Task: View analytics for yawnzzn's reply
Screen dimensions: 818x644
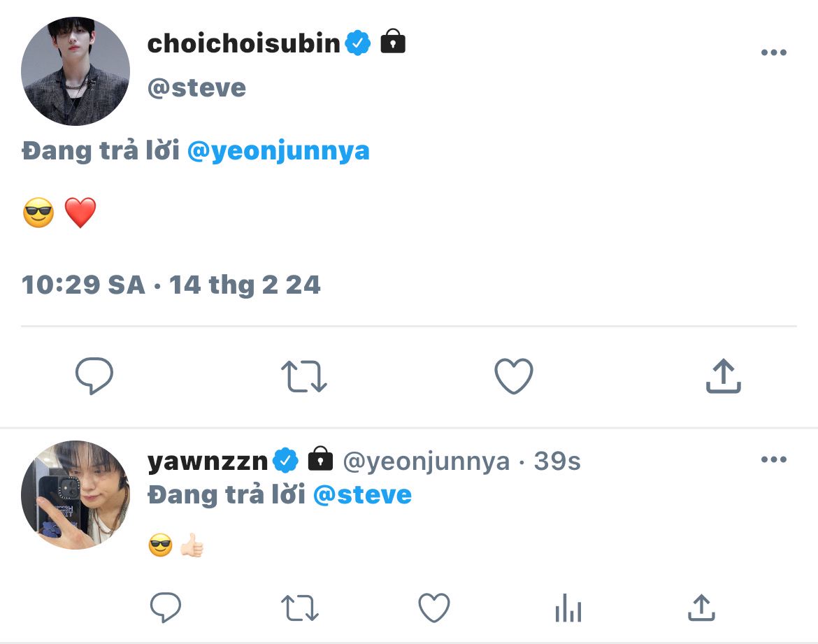Action: pyautogui.click(x=568, y=608)
